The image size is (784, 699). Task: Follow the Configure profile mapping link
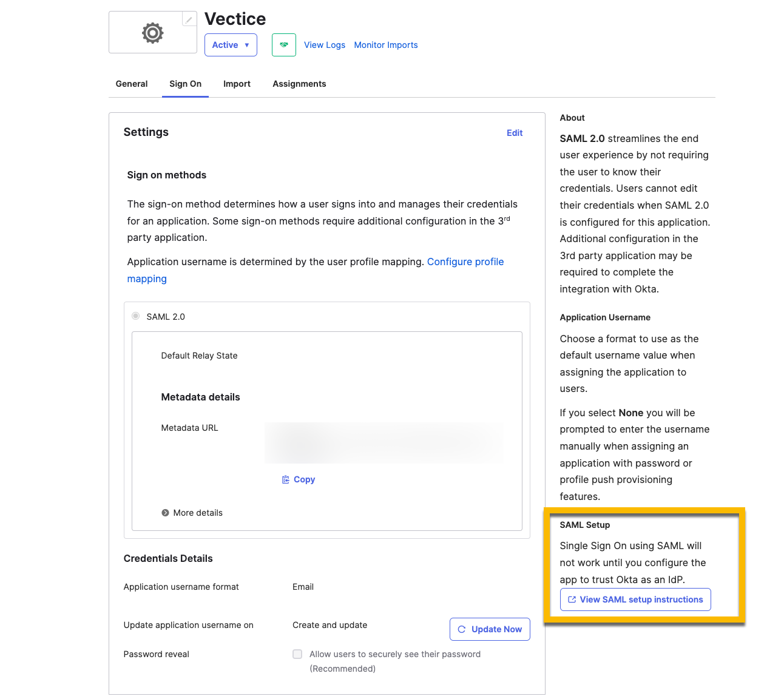point(465,262)
